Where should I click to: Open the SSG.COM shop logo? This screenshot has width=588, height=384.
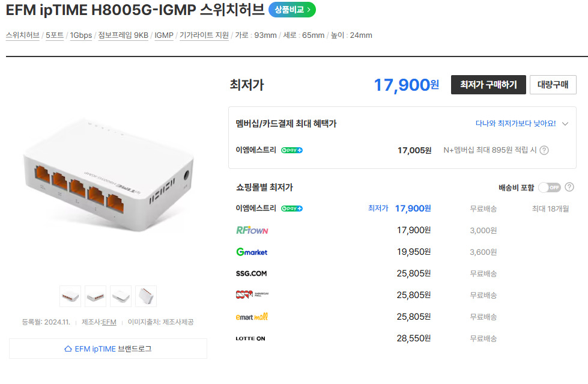[251, 273]
